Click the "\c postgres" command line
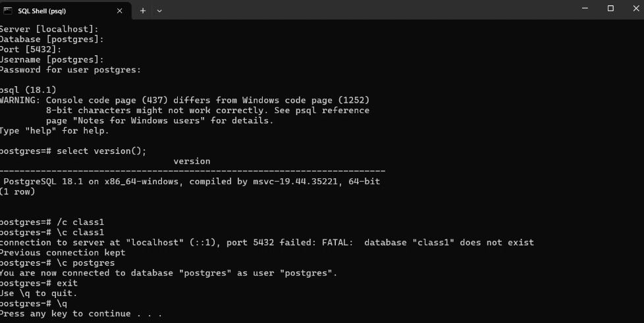 click(x=58, y=262)
